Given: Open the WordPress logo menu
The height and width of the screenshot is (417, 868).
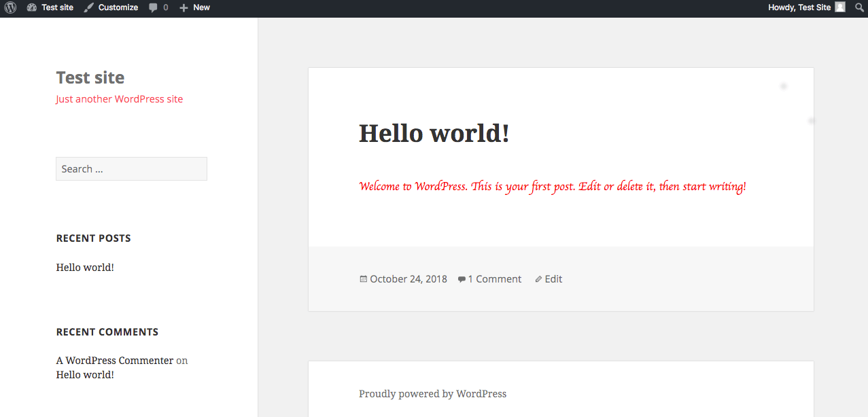Looking at the screenshot, I should click(x=10, y=7).
